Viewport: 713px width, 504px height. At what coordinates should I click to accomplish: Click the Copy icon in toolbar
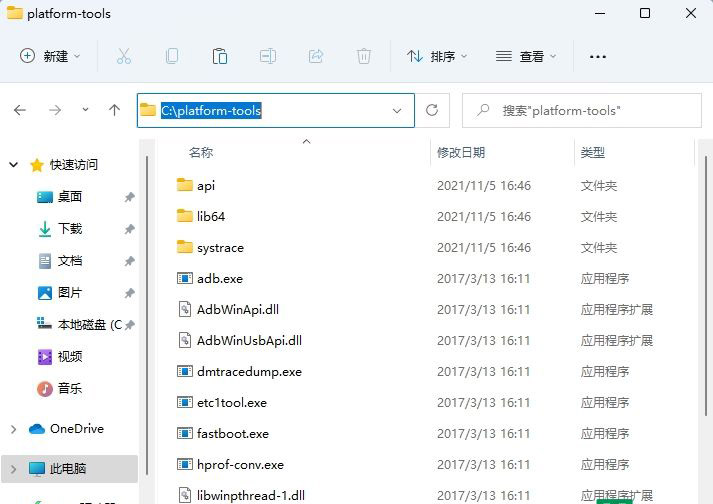[x=172, y=56]
